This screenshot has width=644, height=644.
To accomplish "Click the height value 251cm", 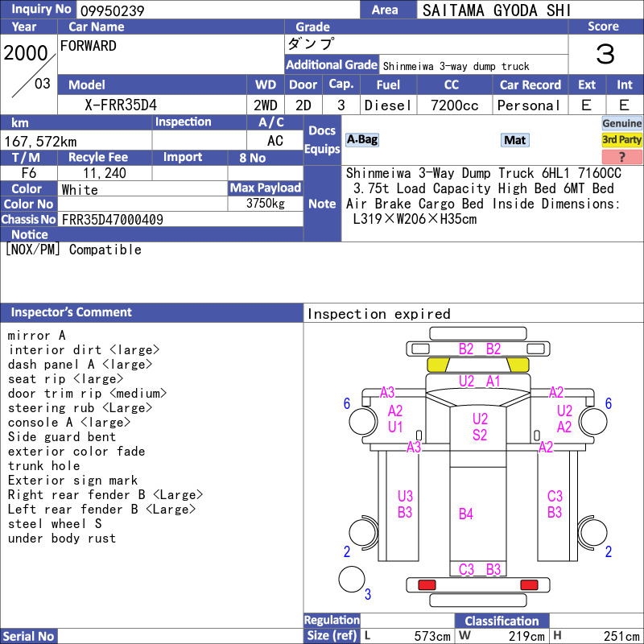I will coord(621,636).
